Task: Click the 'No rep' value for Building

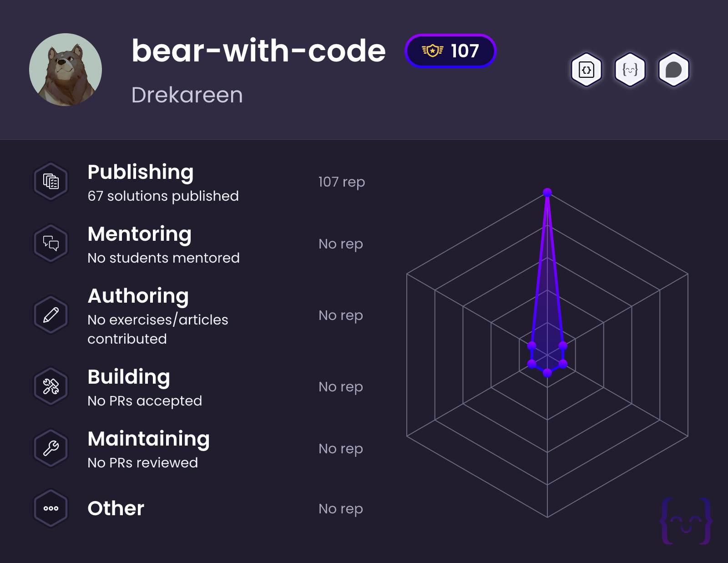Action: [x=341, y=387]
